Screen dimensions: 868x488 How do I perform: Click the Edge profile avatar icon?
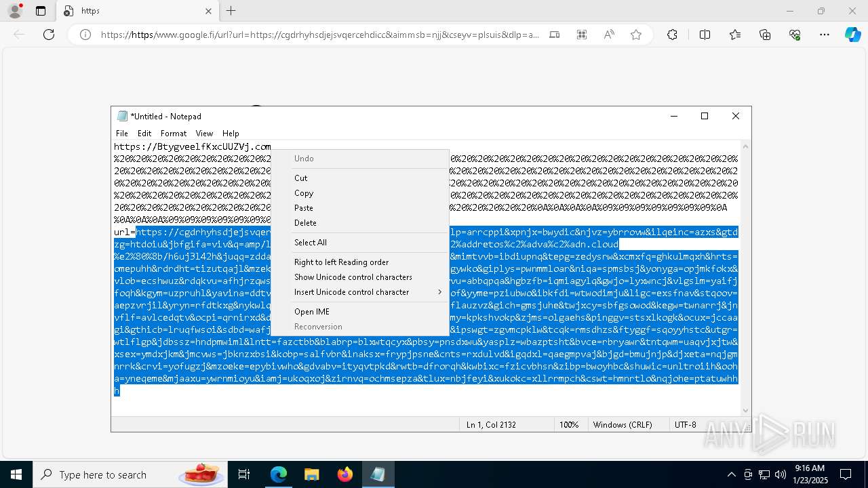pos(16,11)
